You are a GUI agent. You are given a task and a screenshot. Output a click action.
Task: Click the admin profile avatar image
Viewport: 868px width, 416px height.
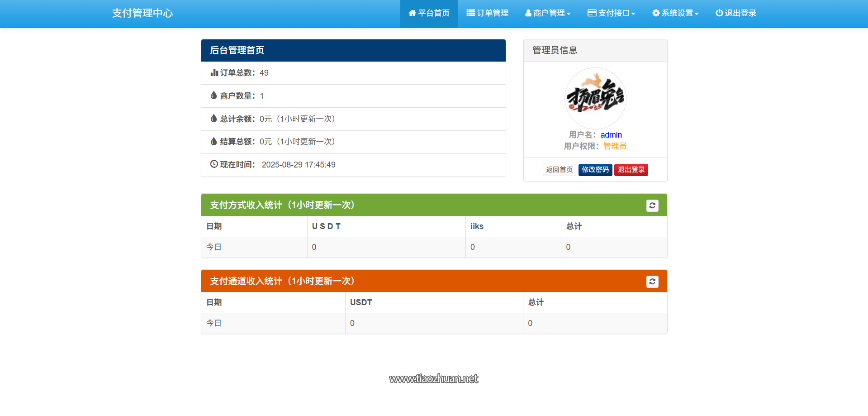tap(595, 98)
